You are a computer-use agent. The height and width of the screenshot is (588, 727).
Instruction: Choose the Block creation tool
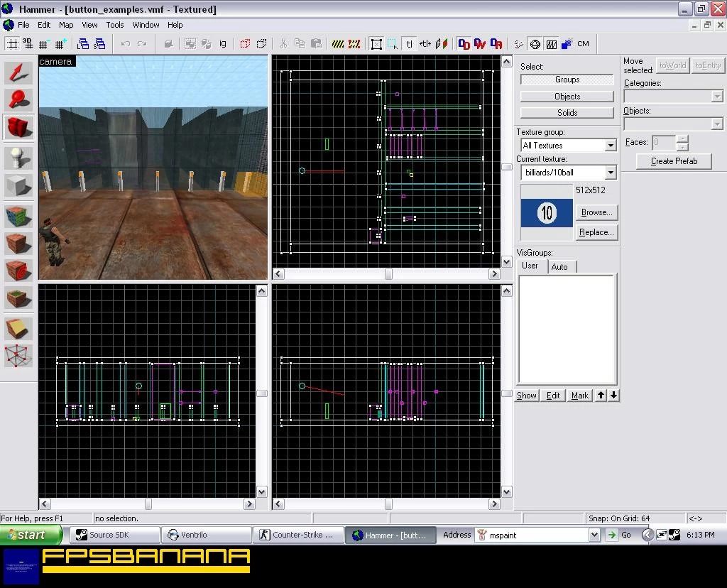[x=18, y=185]
